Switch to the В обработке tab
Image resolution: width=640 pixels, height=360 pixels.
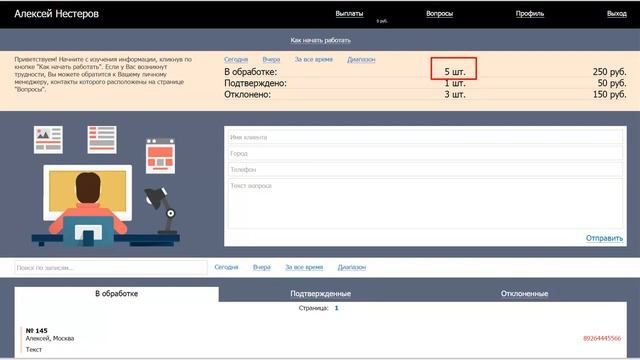(x=116, y=294)
